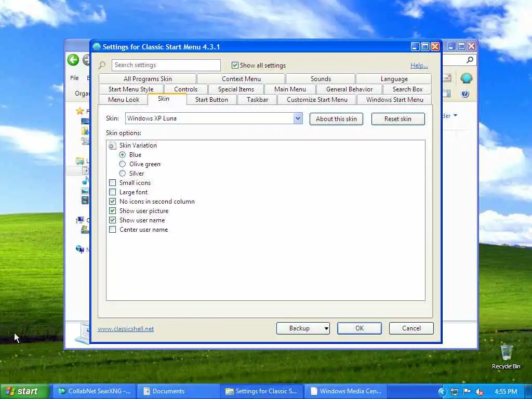Open the Windows Start Menu tab

[x=395, y=99]
